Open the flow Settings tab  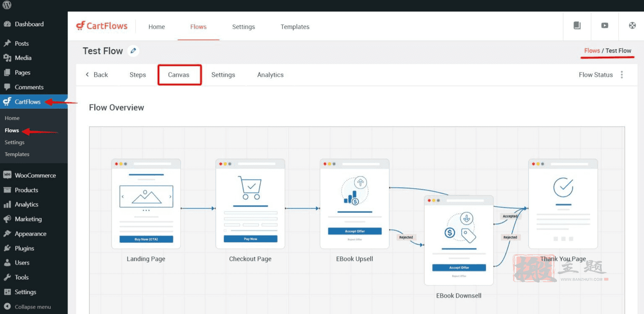(x=223, y=75)
